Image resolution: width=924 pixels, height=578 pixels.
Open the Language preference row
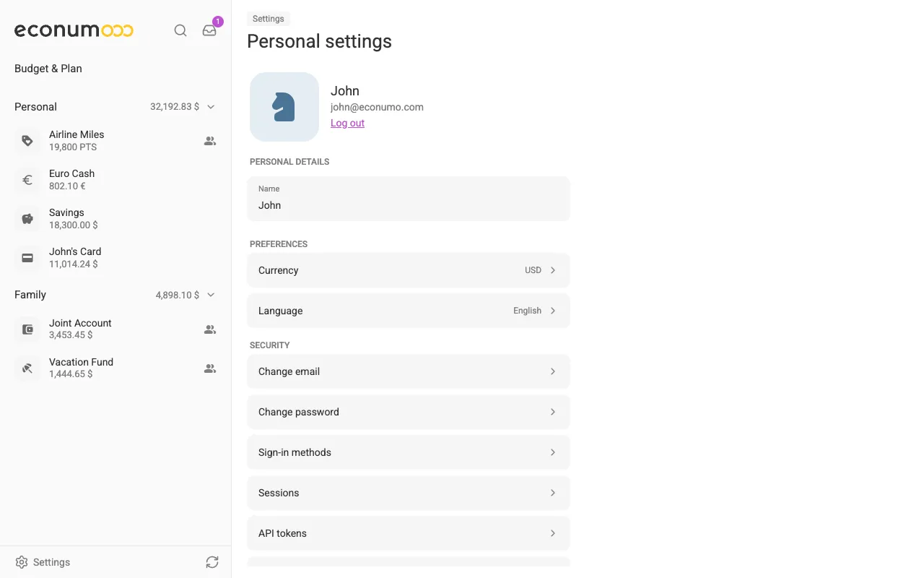coord(409,311)
